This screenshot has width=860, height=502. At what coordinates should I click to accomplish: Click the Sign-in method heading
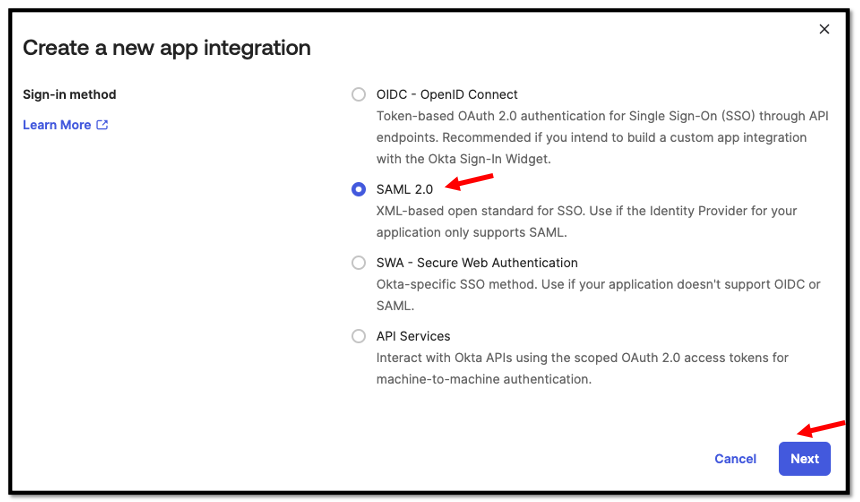70,95
